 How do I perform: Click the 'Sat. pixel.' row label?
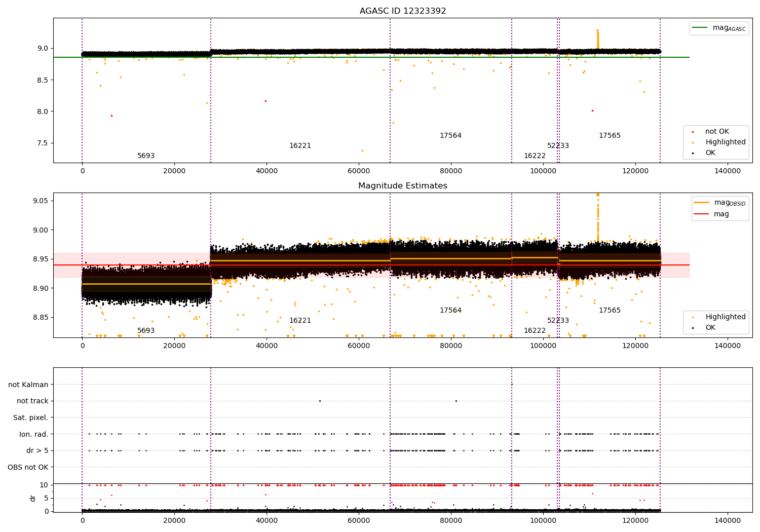click(31, 418)
